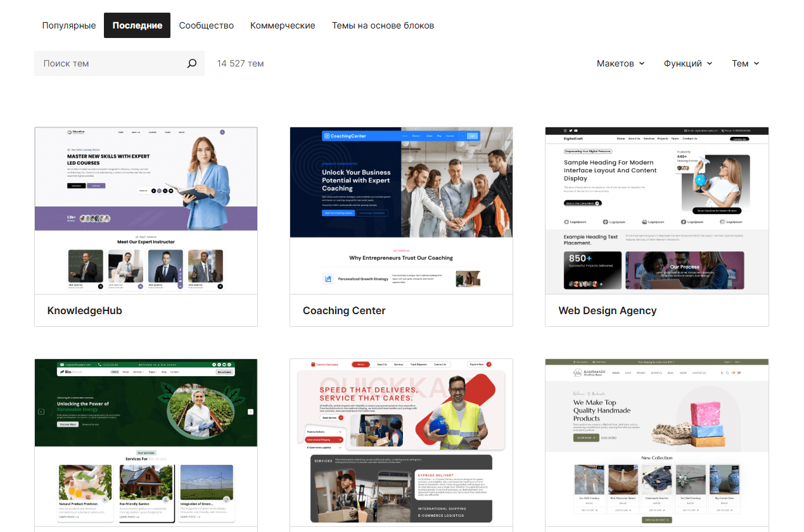
Task: Open the Функций filter dropdown
Action: (x=688, y=63)
